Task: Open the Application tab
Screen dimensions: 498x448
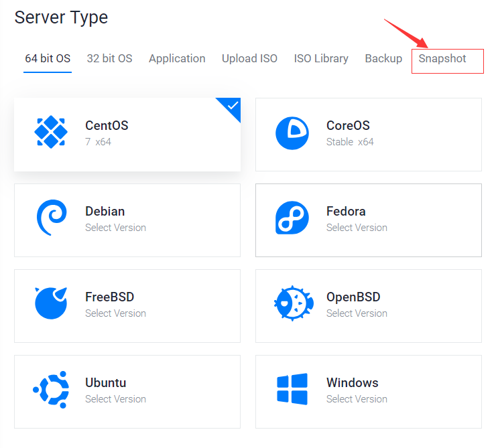Action: point(177,59)
